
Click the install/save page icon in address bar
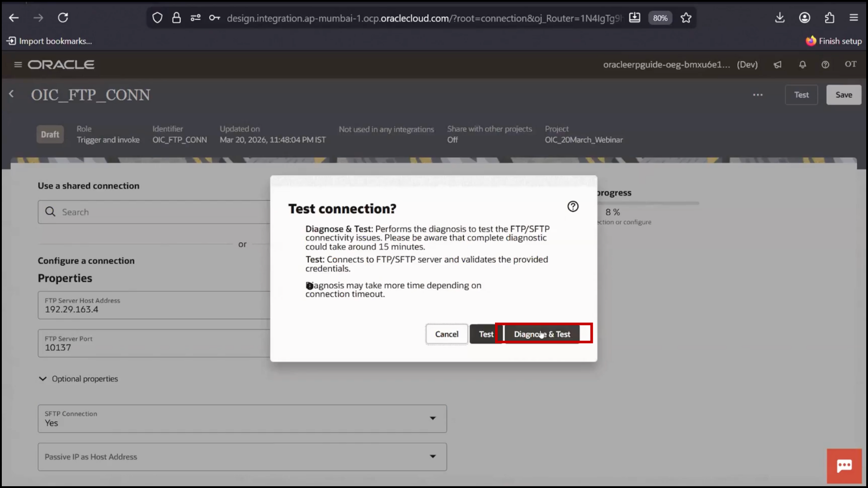(x=635, y=18)
